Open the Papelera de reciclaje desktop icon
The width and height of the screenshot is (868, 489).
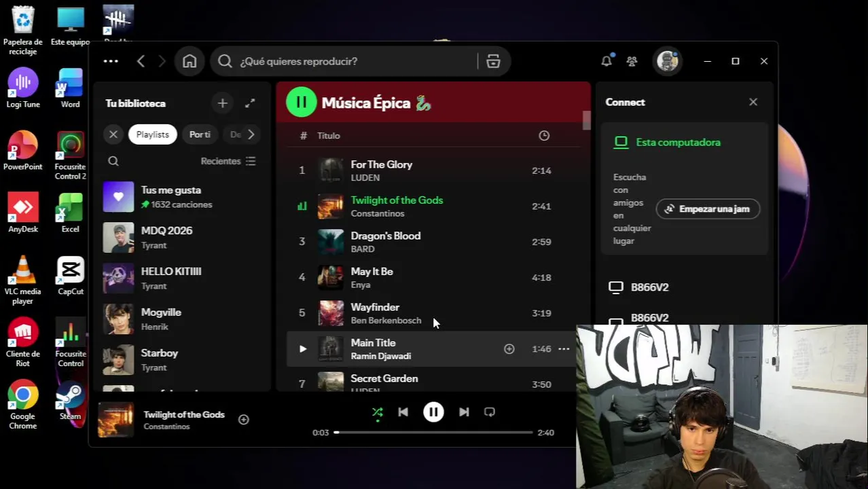pyautogui.click(x=23, y=31)
